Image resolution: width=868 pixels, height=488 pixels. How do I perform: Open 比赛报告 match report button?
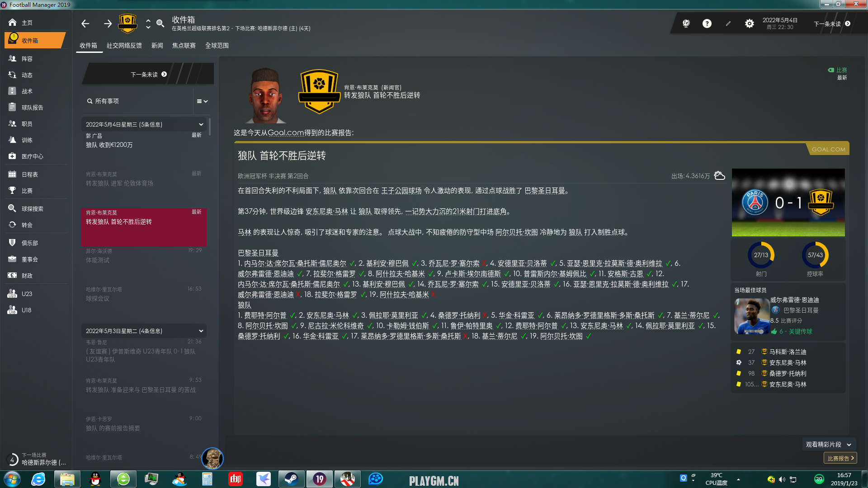840,458
